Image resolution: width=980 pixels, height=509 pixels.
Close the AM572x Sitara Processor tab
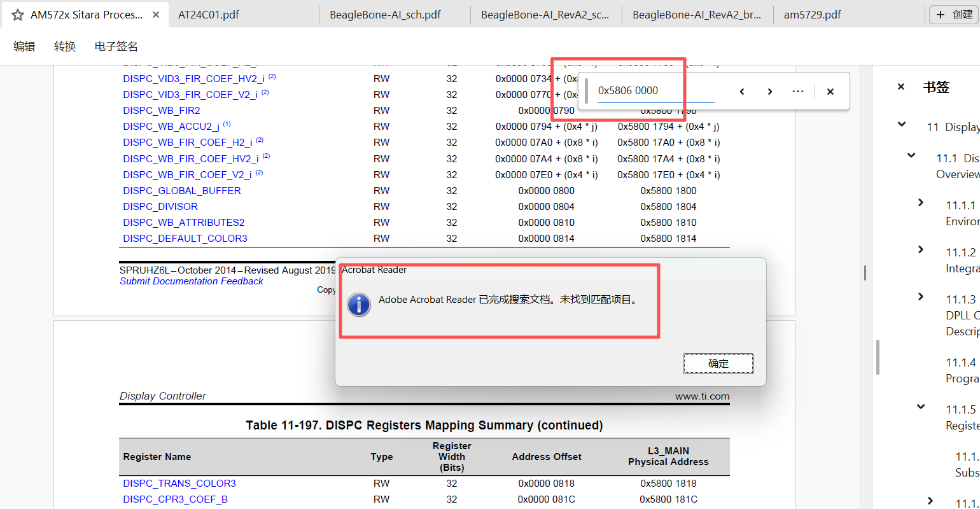156,15
